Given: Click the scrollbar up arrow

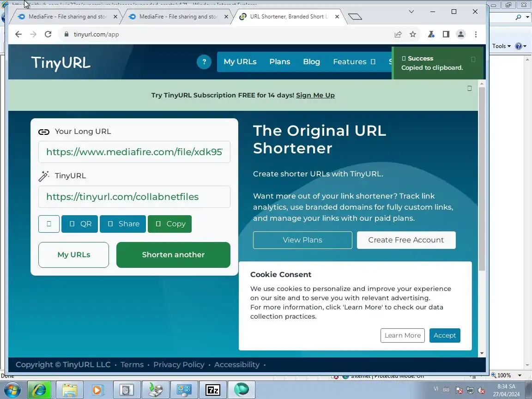Looking at the screenshot, I should [x=482, y=83].
